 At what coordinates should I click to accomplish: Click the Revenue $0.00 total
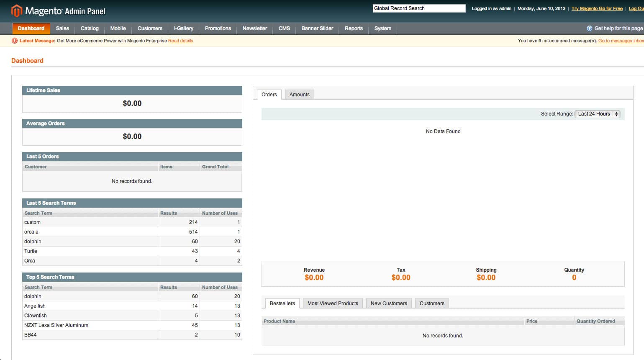[314, 278]
